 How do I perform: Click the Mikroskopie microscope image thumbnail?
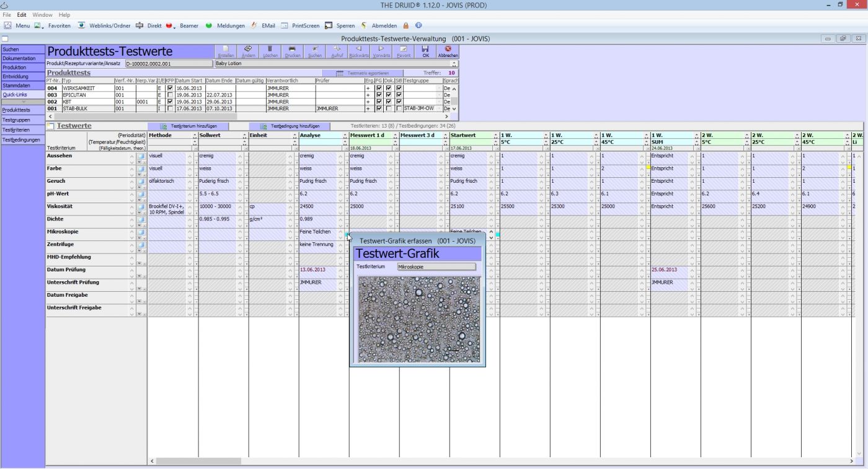tap(419, 319)
